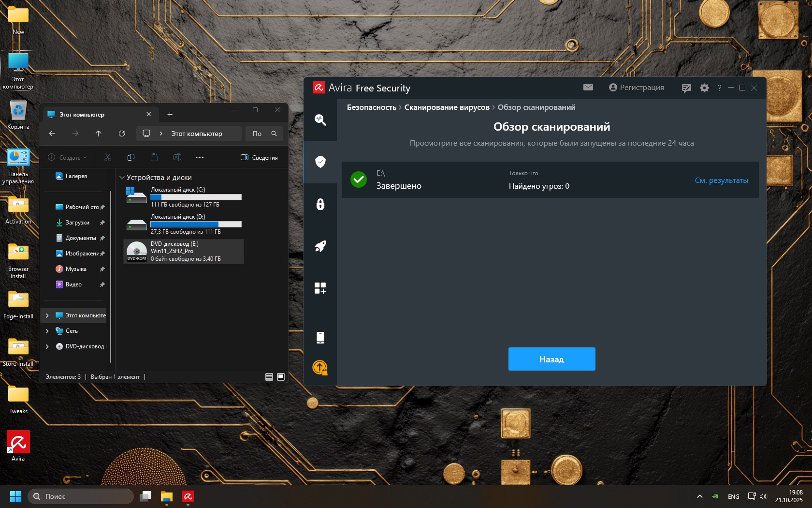Open the Avira Status sidebar icon
Viewport: 812px width, 508px height.
click(x=320, y=120)
